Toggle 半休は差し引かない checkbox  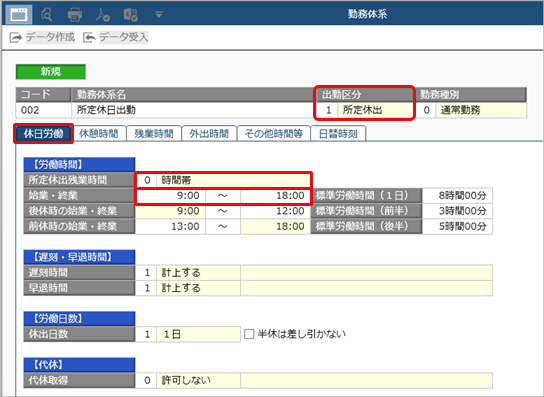click(249, 334)
